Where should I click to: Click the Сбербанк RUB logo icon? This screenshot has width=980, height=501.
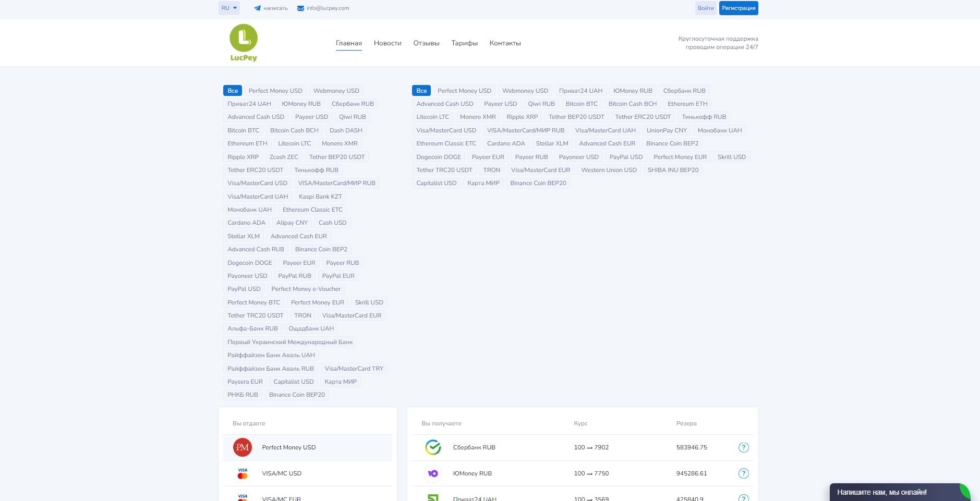pyautogui.click(x=433, y=447)
